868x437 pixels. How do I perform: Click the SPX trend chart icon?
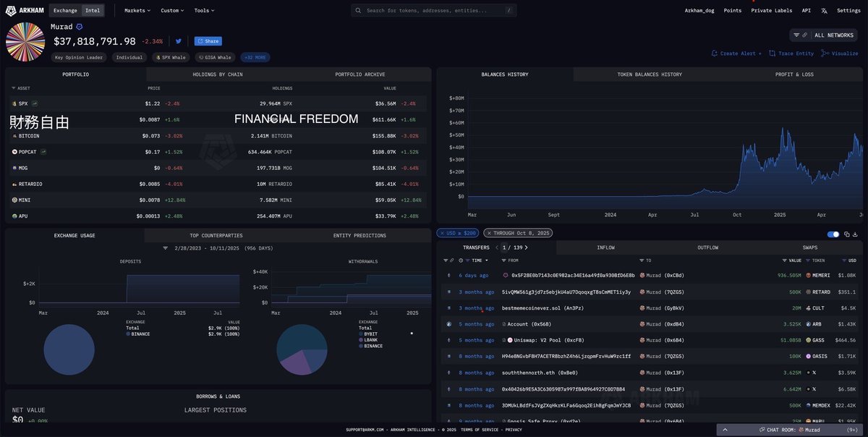34,103
